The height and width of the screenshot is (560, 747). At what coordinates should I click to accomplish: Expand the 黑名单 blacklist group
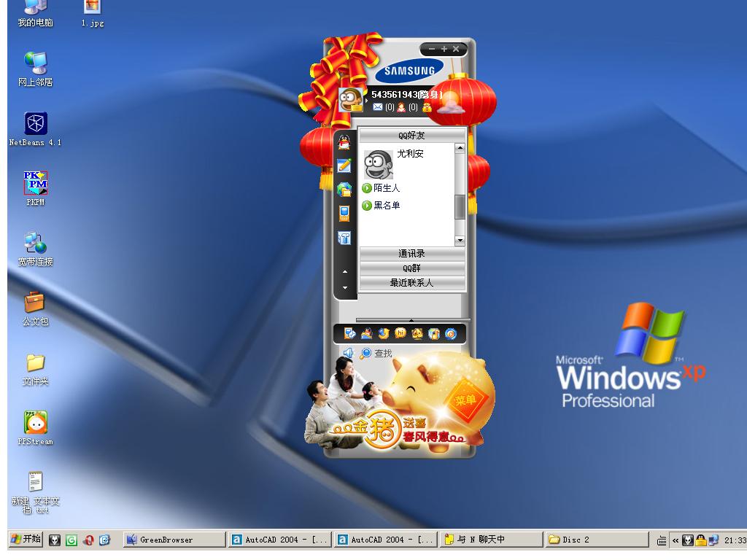coord(381,205)
